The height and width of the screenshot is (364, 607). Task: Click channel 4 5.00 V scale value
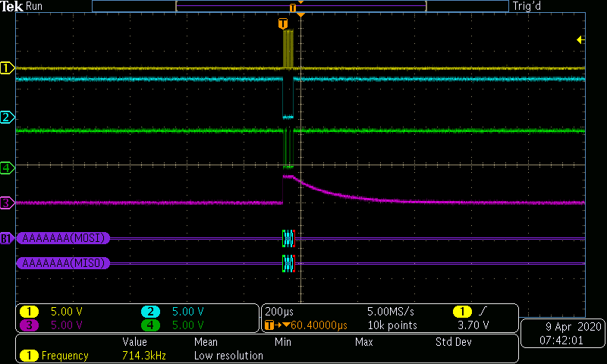pyautogui.click(x=187, y=325)
